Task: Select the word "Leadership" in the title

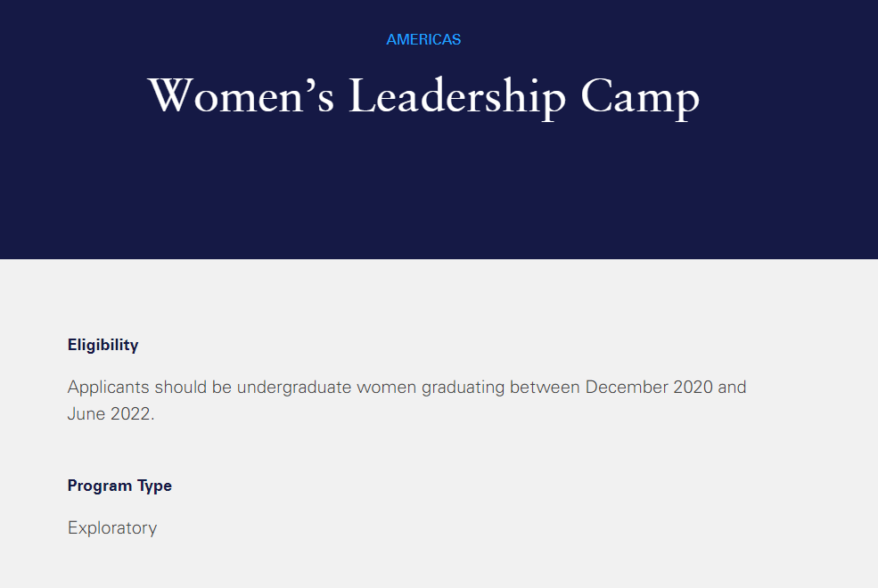Action: pyautogui.click(x=457, y=97)
